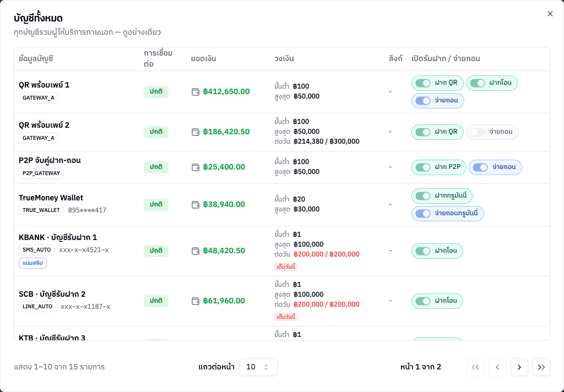
Task: Go to the next page
Action: pos(519,367)
